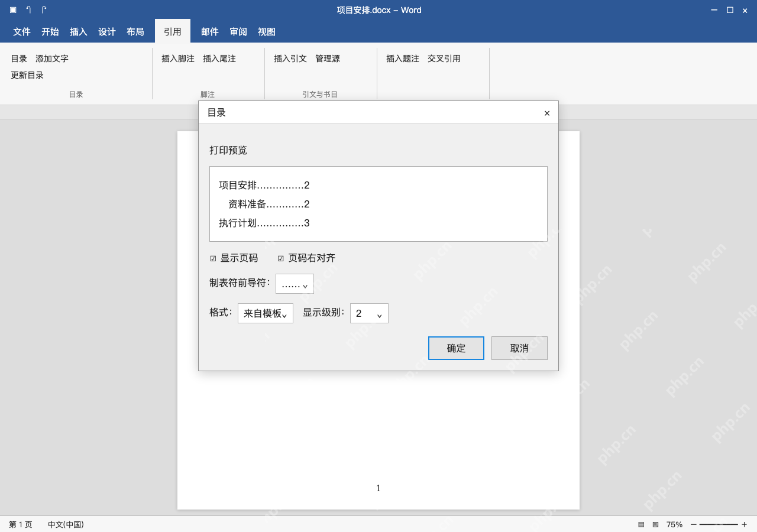
Task: Click 插入尾注 in the ribbon
Action: tap(219, 59)
